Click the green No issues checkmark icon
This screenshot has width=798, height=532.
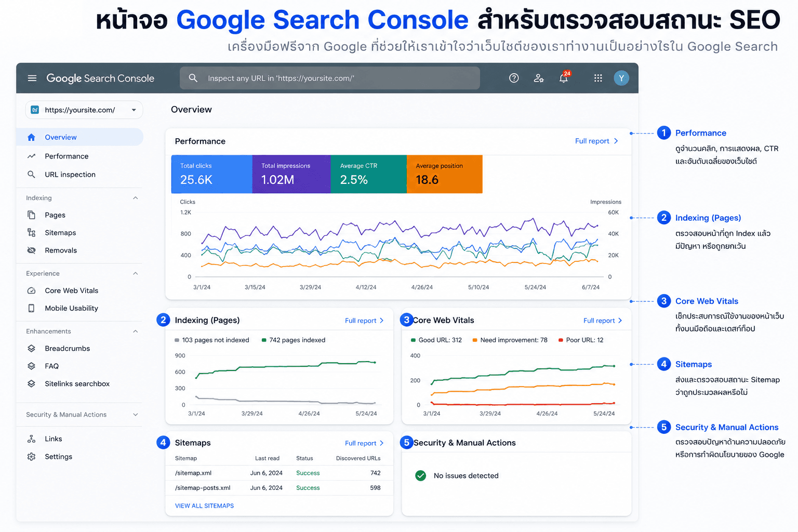coord(421,475)
